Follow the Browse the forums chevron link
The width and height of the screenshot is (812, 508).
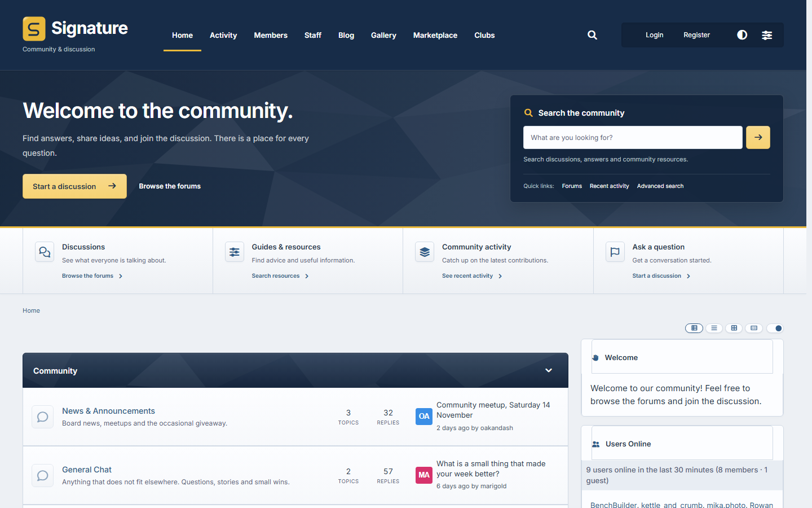coord(92,276)
